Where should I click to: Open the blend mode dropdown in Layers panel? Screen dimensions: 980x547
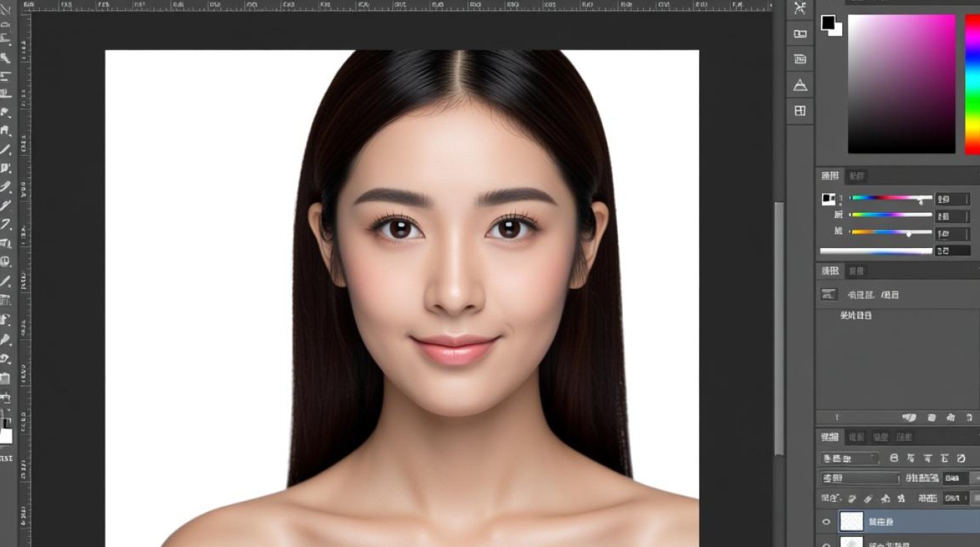860,478
